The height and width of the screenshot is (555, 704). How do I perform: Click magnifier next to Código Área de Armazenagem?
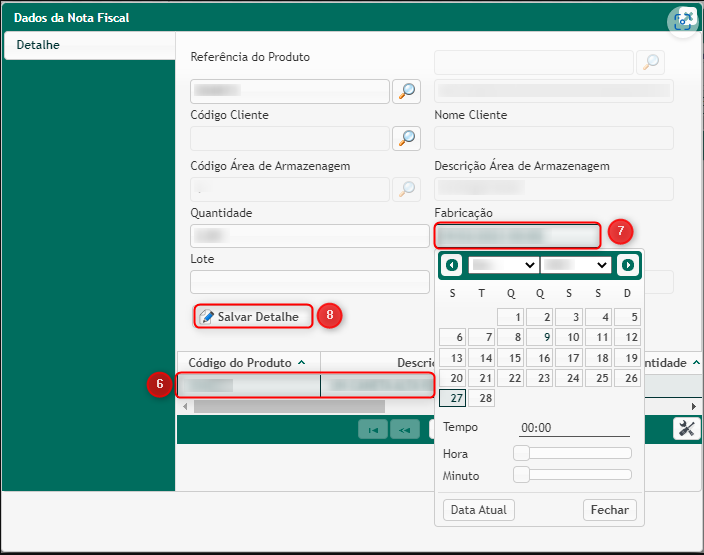pos(406,189)
